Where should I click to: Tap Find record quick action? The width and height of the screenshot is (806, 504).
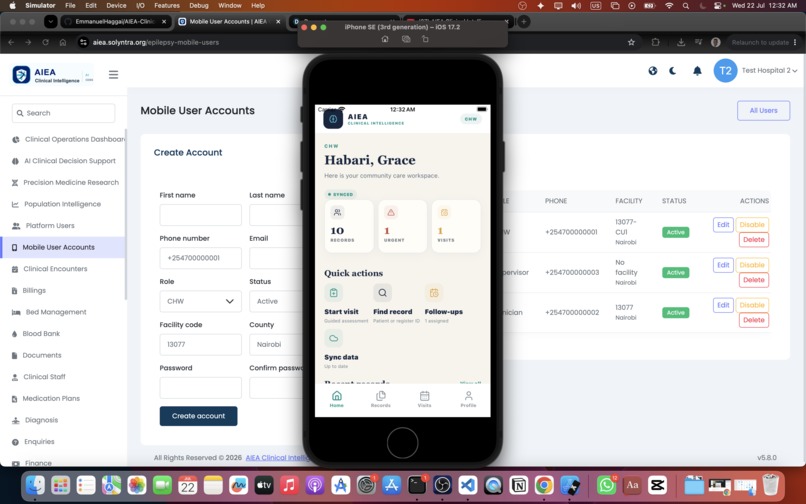[x=394, y=303]
